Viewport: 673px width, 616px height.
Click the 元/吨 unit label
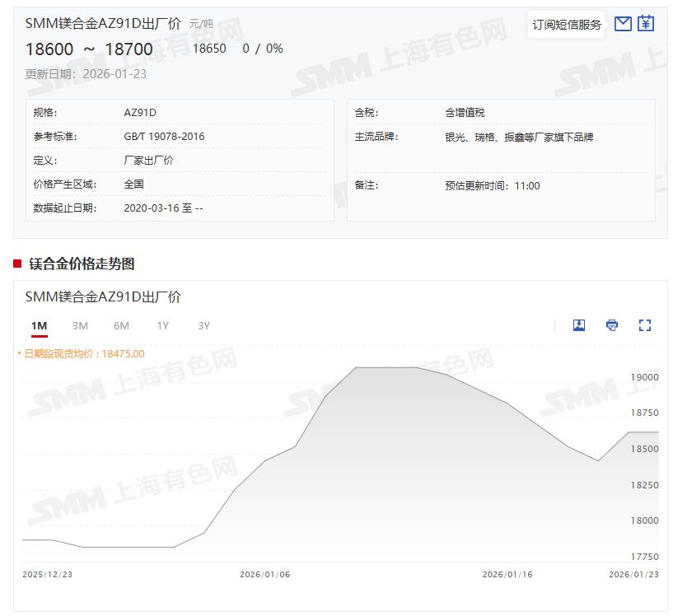pos(201,24)
